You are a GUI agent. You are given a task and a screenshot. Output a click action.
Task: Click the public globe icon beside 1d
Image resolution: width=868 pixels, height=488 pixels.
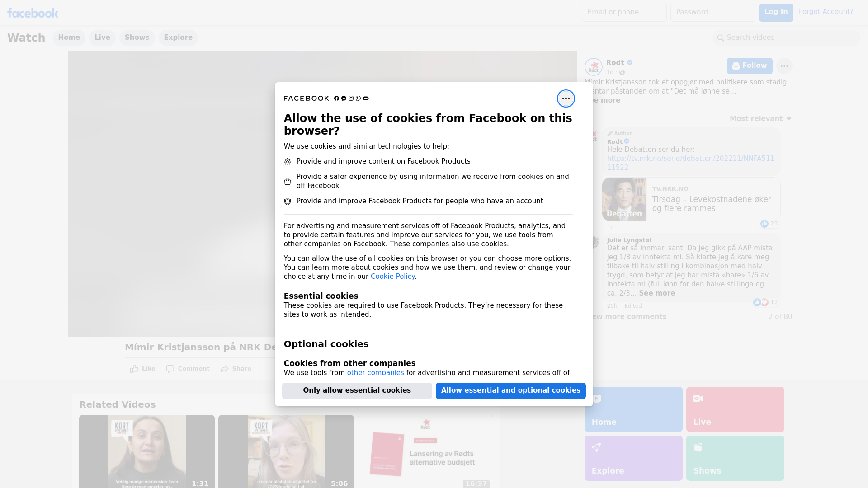[622, 72]
